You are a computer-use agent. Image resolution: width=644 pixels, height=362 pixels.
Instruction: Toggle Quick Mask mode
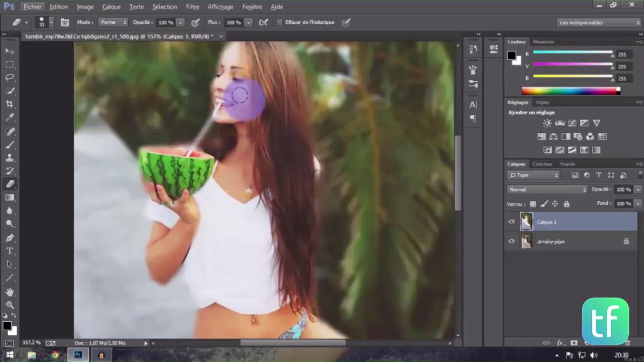[10, 343]
